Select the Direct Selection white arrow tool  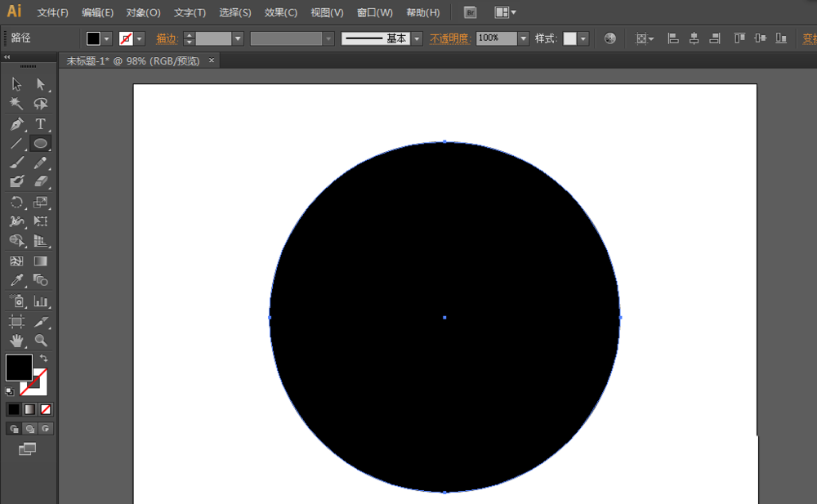coord(40,84)
